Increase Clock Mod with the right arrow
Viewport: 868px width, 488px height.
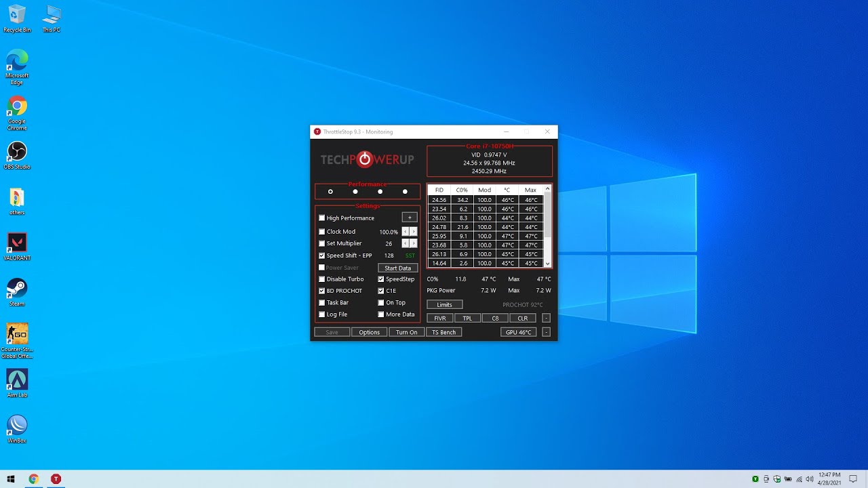[x=414, y=232]
